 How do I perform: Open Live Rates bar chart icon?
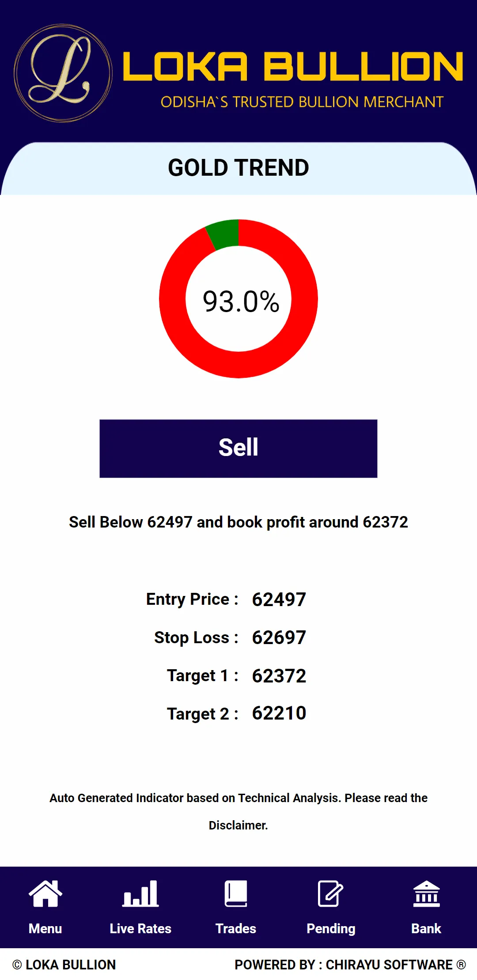[140, 893]
